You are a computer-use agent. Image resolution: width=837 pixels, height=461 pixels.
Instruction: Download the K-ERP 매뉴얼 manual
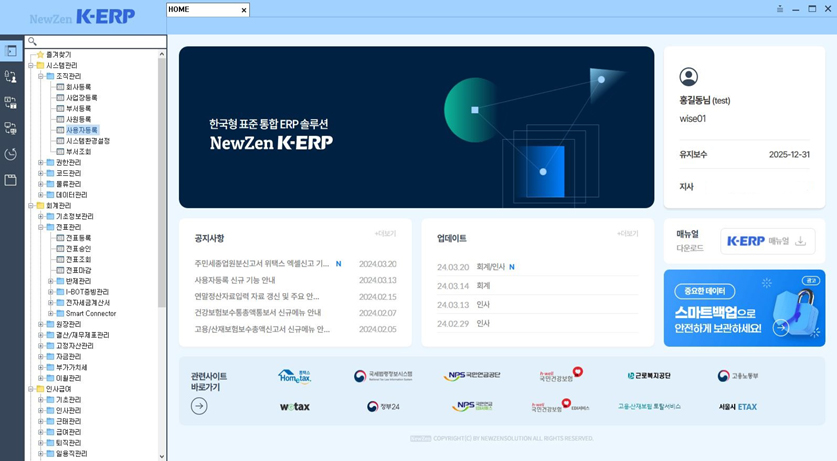767,241
